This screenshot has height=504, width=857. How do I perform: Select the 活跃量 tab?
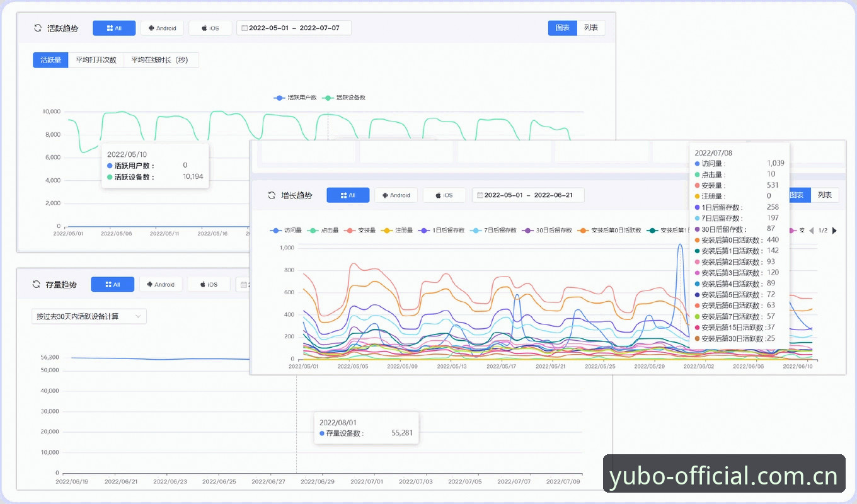50,60
